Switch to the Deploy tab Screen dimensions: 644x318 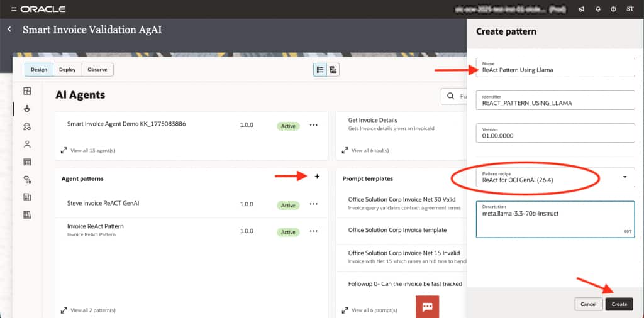67,70
